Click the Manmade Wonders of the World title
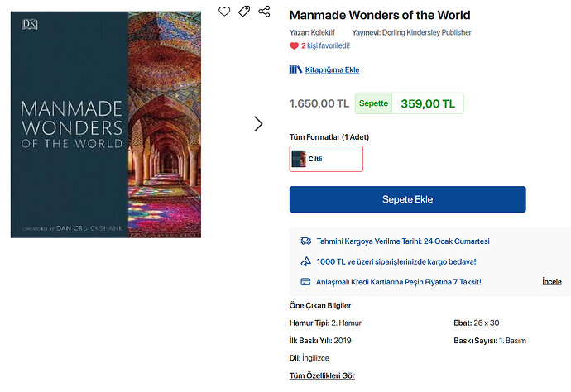The width and height of the screenshot is (571, 392). coord(380,15)
